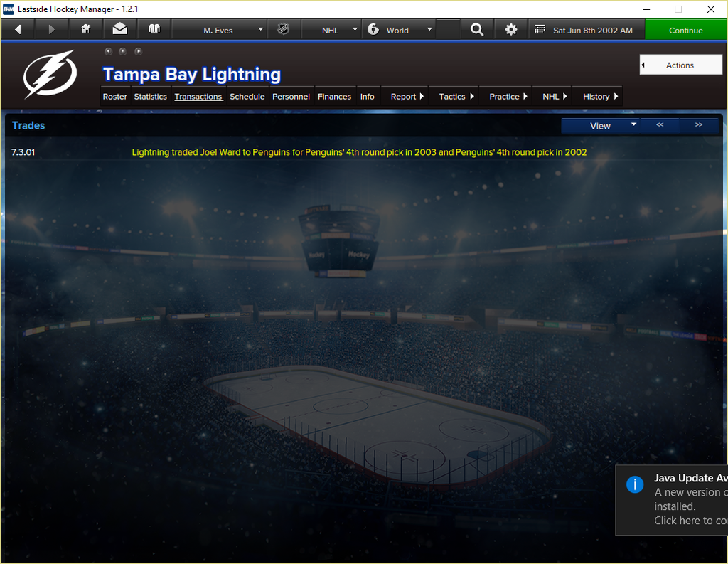
Task: Open the mail inbox envelope icon
Action: tap(119, 30)
